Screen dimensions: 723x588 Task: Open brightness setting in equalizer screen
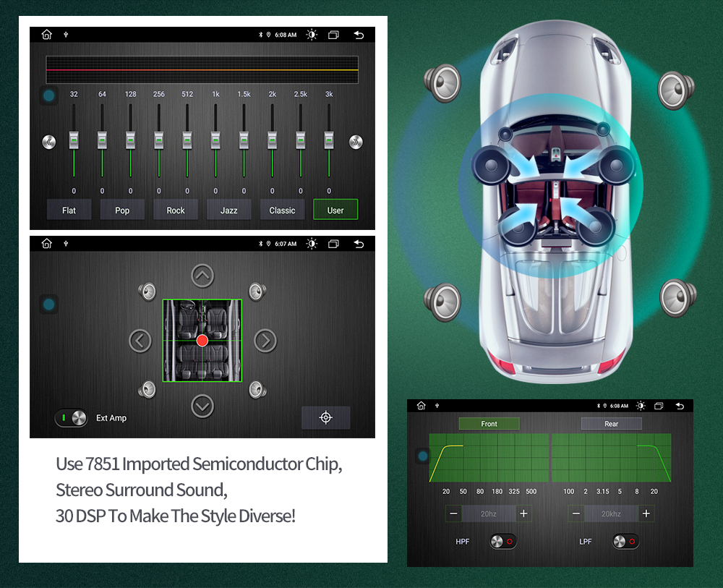(312, 35)
